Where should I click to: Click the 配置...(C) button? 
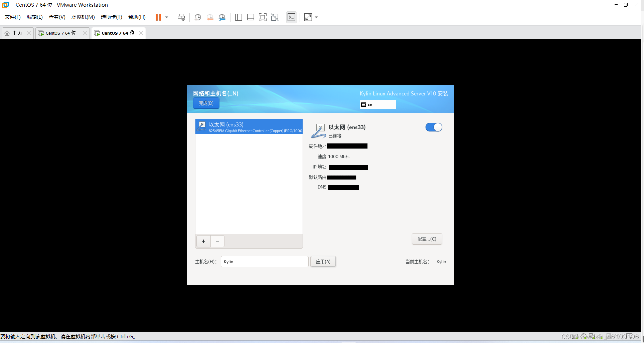pyautogui.click(x=427, y=239)
